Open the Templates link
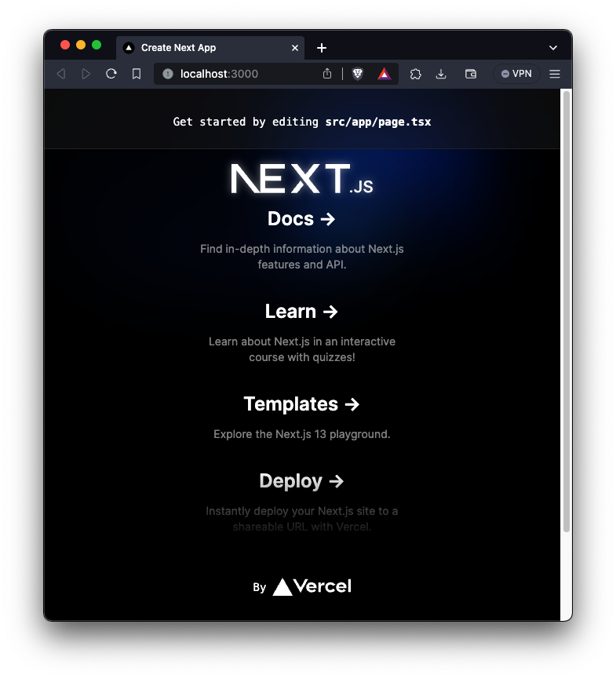The width and height of the screenshot is (616, 679). click(302, 404)
